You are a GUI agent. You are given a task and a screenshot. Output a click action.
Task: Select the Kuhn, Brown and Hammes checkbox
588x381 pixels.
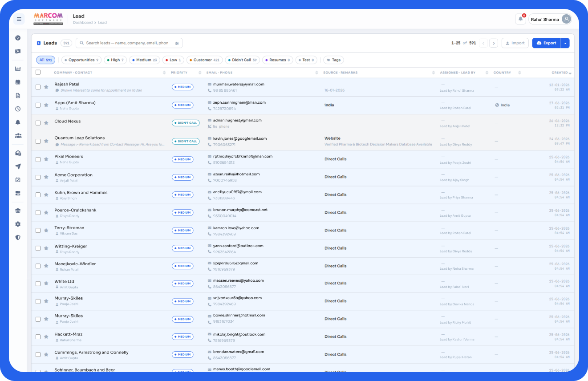[x=38, y=195]
